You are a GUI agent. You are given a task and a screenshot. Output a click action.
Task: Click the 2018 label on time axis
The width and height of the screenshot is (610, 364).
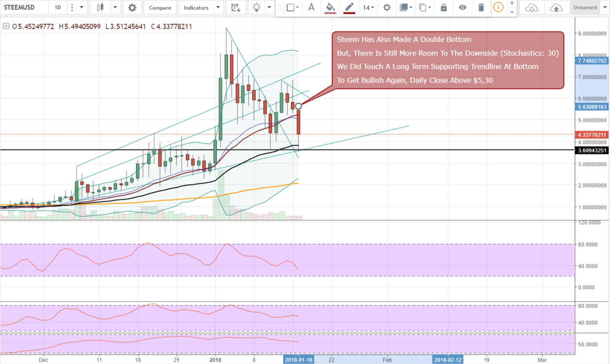[x=215, y=360]
